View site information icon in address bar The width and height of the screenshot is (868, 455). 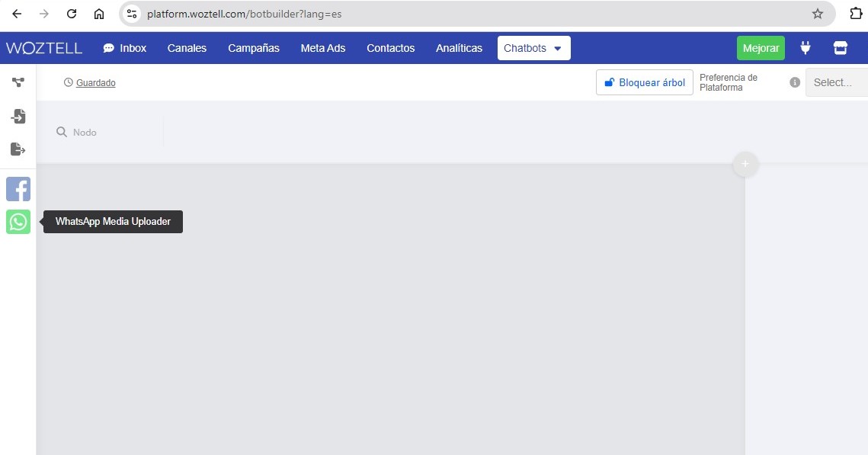point(132,14)
